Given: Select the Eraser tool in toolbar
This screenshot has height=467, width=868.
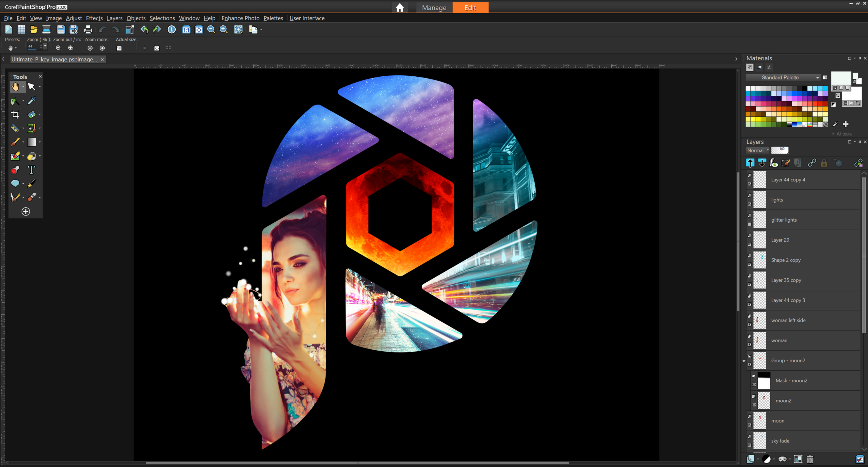Looking at the screenshot, I should point(32,197).
